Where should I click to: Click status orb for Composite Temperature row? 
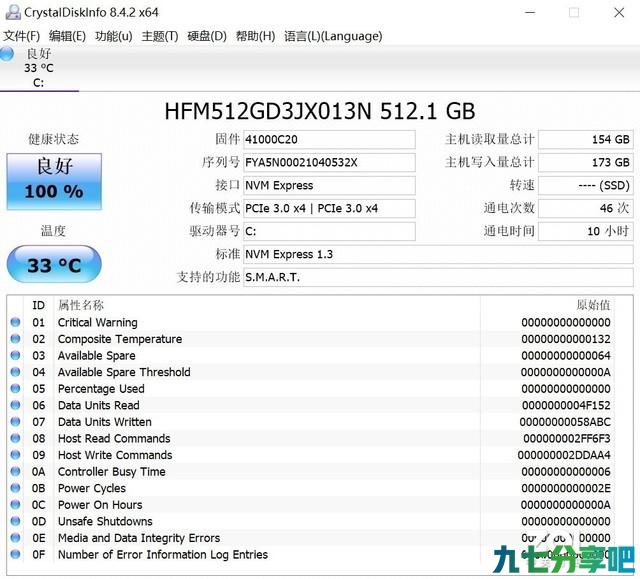pyautogui.click(x=16, y=339)
